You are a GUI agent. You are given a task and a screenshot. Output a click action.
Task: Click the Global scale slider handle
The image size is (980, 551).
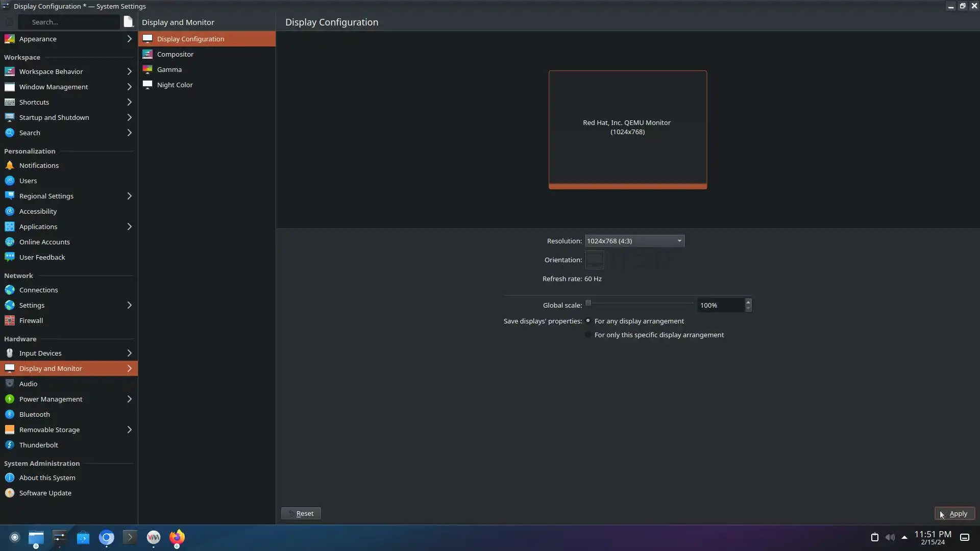click(588, 303)
